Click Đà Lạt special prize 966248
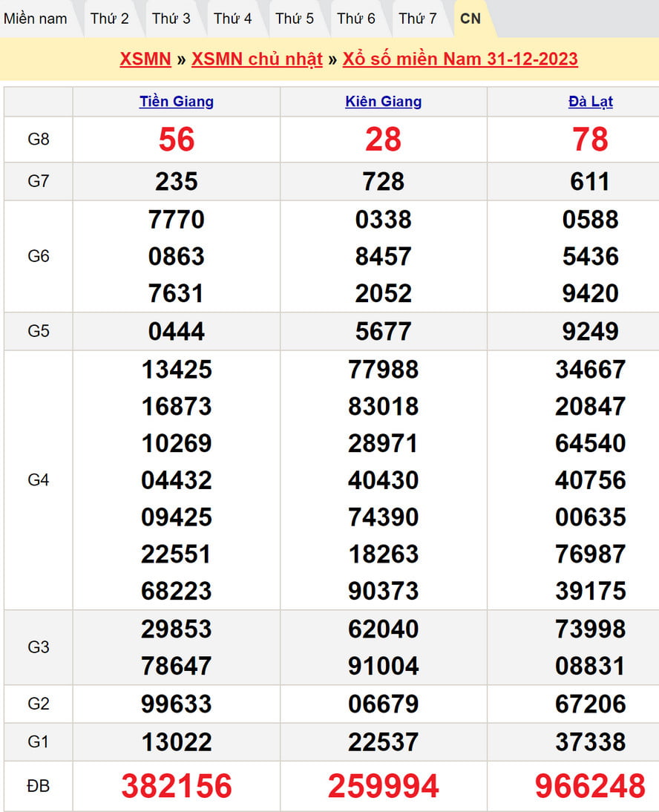659x812 pixels. click(x=591, y=786)
